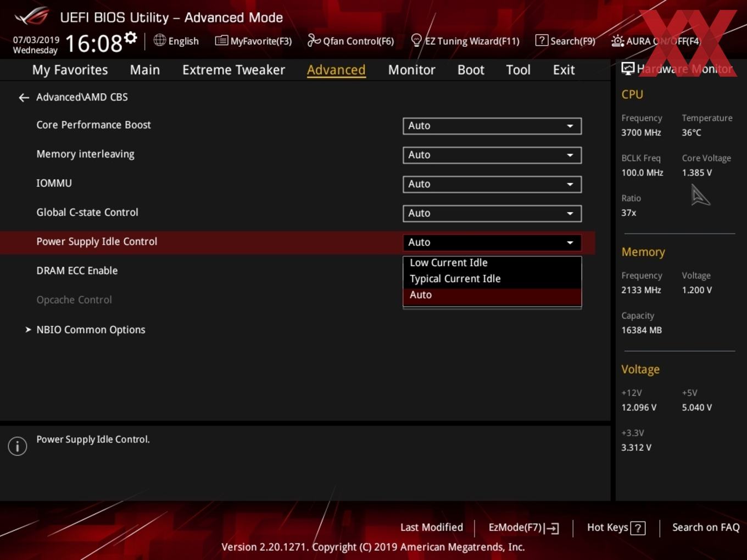Open the Advanced tab

pos(336,70)
